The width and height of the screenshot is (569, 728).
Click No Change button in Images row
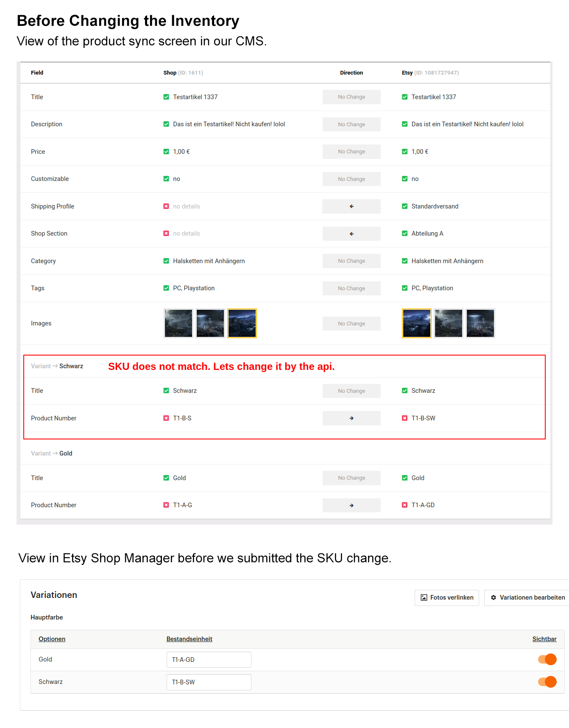click(351, 323)
